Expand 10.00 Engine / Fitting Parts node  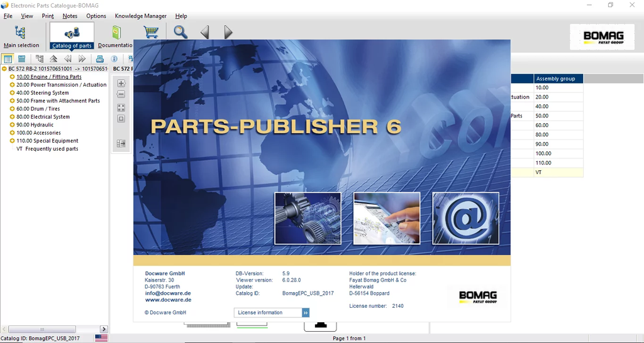coord(12,77)
